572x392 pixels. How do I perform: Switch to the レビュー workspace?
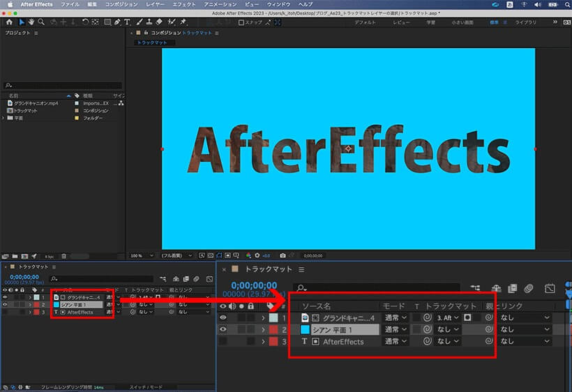point(401,22)
